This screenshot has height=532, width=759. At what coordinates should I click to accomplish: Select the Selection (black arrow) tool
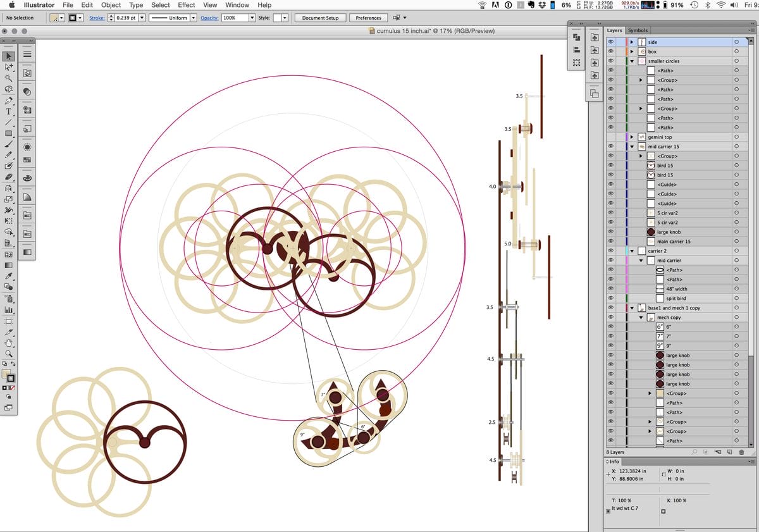(9, 57)
